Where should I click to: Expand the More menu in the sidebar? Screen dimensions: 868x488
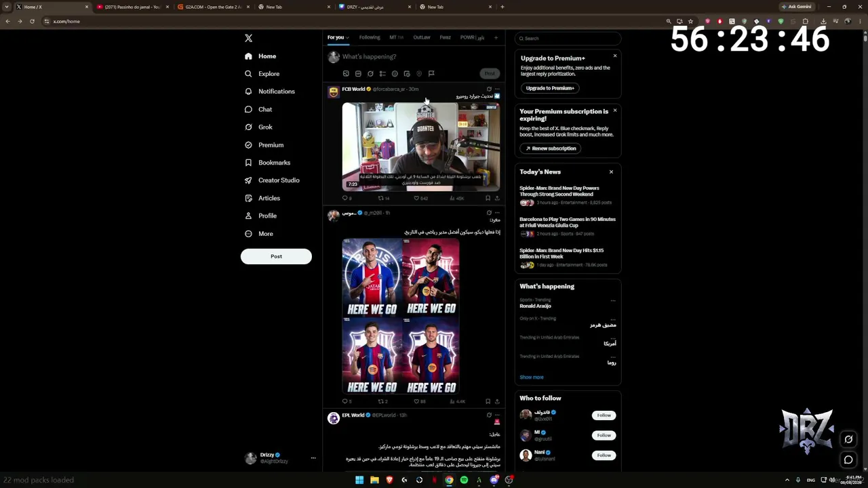tap(259, 234)
